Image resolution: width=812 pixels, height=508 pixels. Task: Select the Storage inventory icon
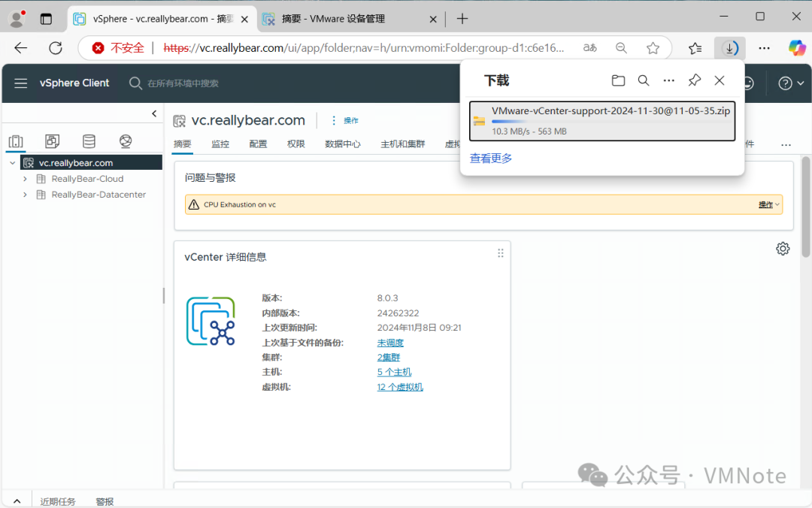pyautogui.click(x=89, y=141)
